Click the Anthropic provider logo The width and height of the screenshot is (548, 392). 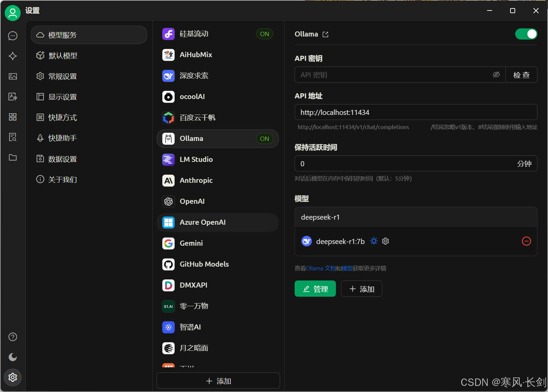168,180
